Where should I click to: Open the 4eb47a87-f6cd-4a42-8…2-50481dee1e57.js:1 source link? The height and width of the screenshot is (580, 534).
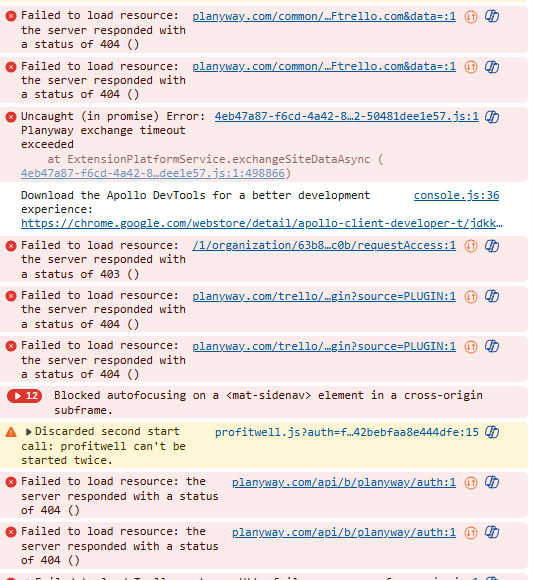click(347, 117)
